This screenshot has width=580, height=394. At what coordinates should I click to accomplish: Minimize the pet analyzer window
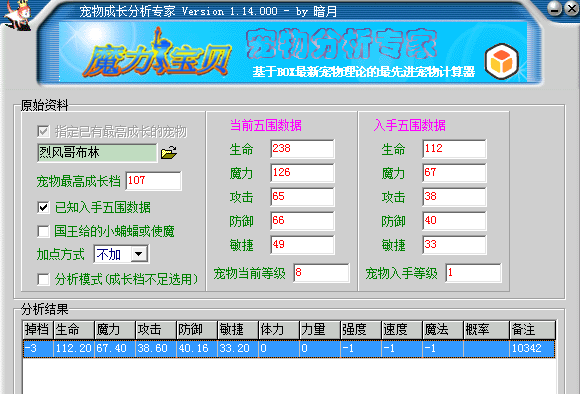[x=555, y=9]
